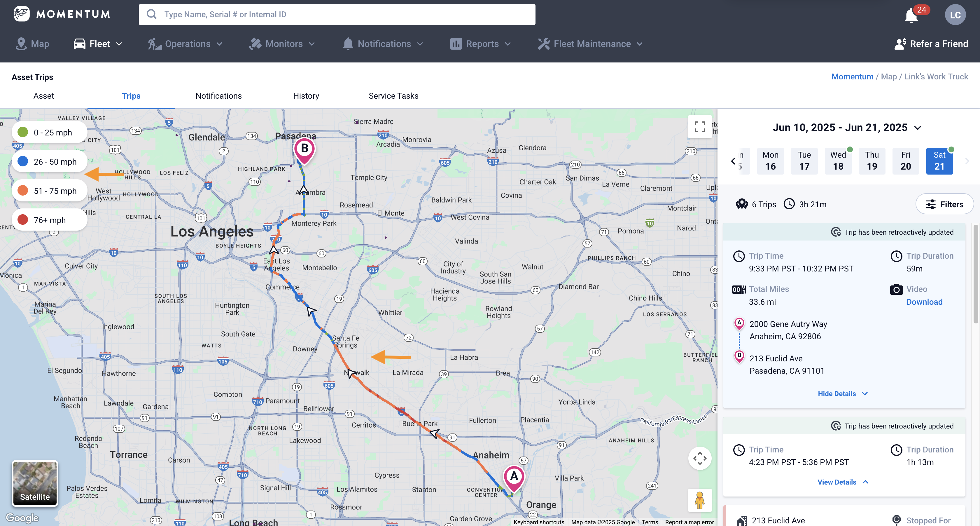The width and height of the screenshot is (980, 526).
Task: Download the trip video
Action: pyautogui.click(x=924, y=302)
